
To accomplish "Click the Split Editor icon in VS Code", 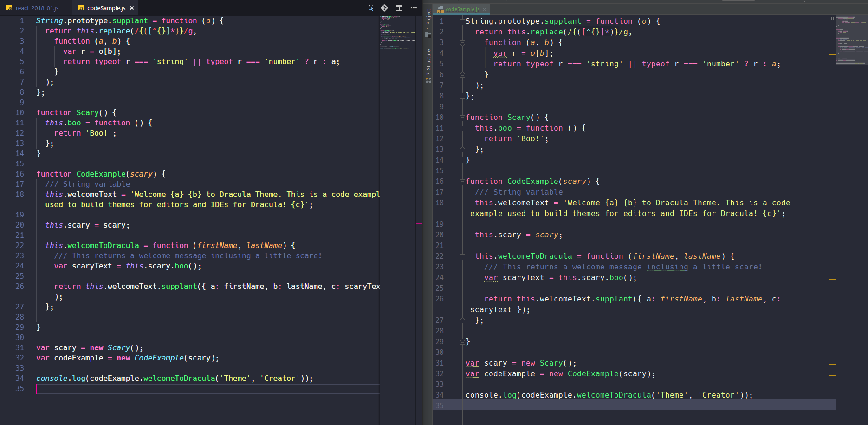I will [399, 8].
